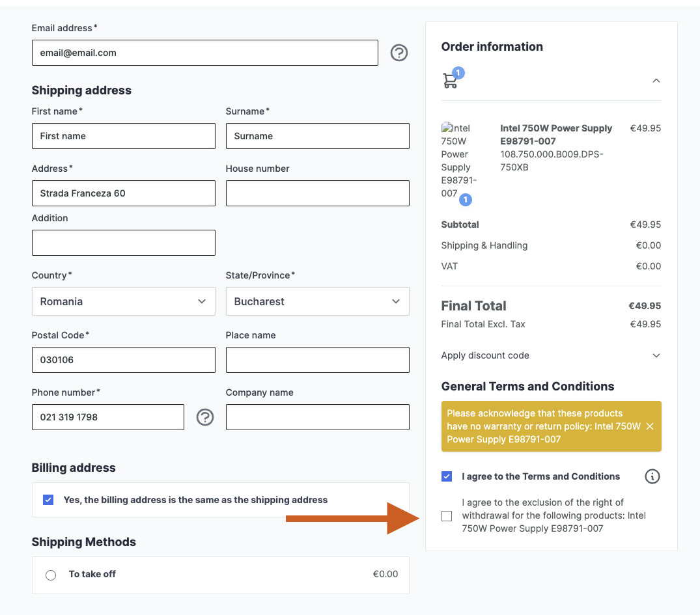The image size is (700, 615).
Task: Open the Country dropdown showing Romania
Action: point(123,301)
